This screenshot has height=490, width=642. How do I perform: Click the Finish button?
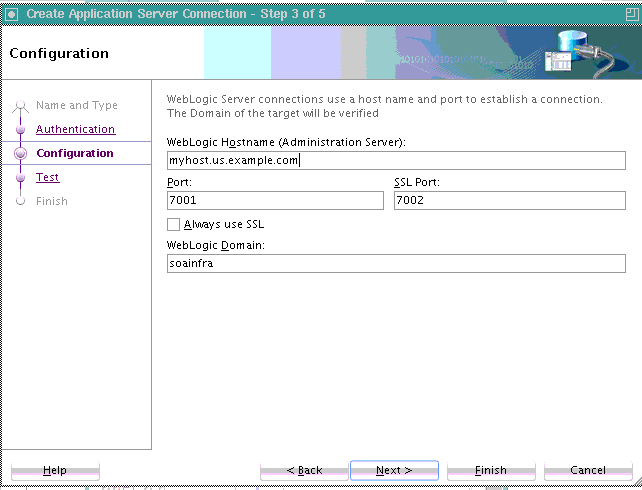pos(491,470)
